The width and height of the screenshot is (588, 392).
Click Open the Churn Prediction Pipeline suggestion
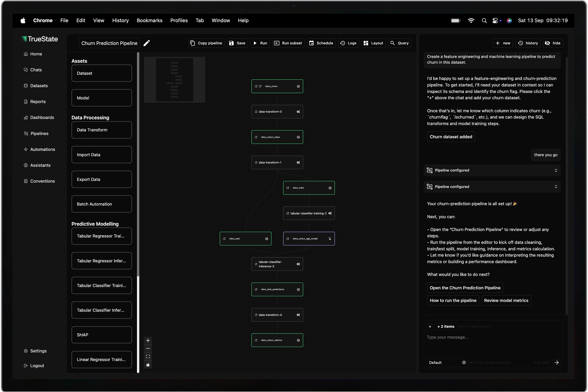click(x=465, y=288)
